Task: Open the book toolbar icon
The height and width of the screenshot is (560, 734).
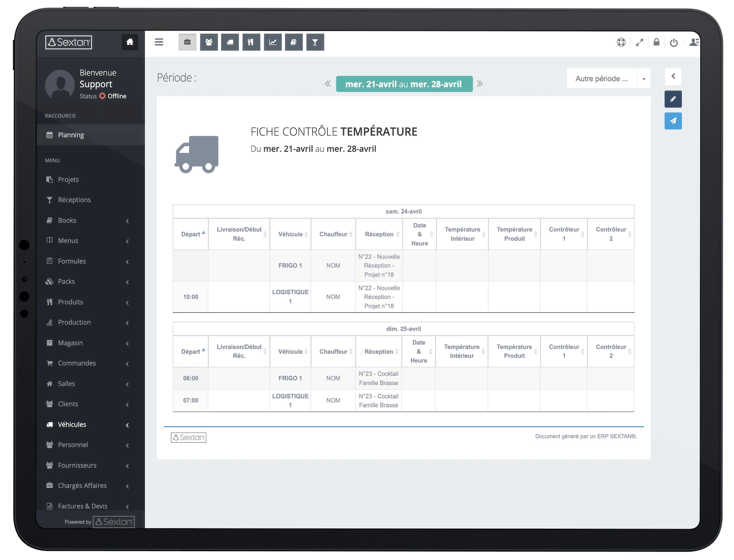Action: coord(294,42)
